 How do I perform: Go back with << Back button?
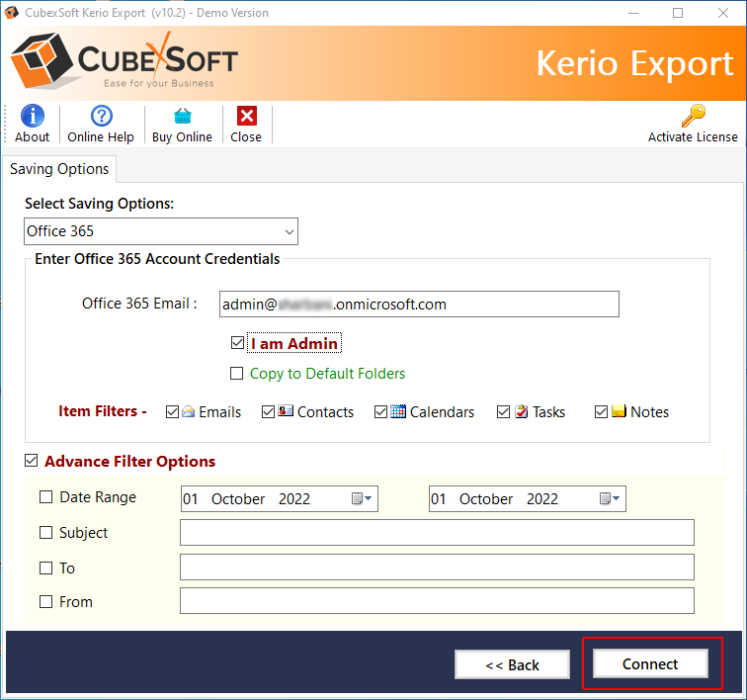(x=512, y=664)
